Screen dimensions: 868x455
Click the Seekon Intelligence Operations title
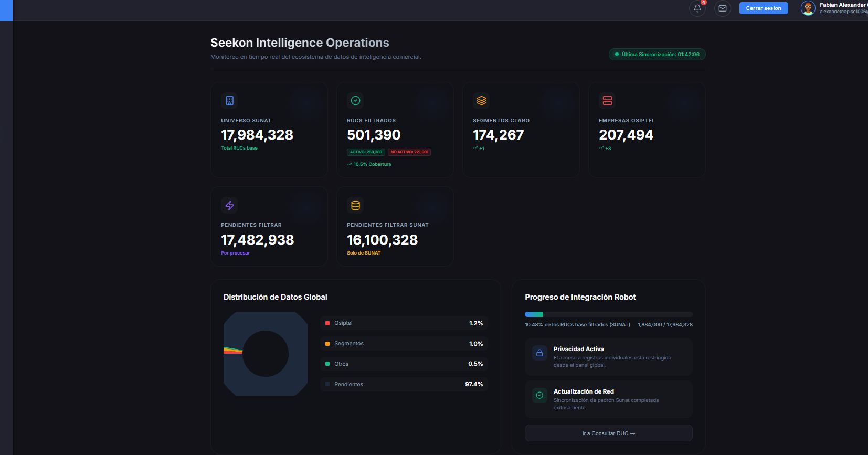pos(300,43)
